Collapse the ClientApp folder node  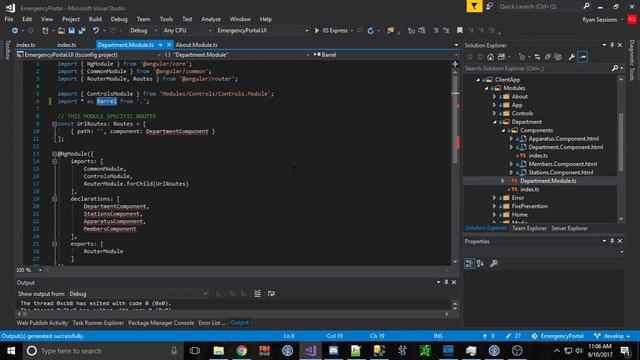pyautogui.click(x=478, y=80)
